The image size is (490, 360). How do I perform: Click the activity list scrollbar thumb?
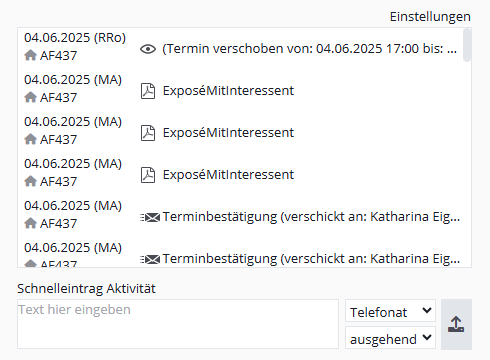point(467,45)
